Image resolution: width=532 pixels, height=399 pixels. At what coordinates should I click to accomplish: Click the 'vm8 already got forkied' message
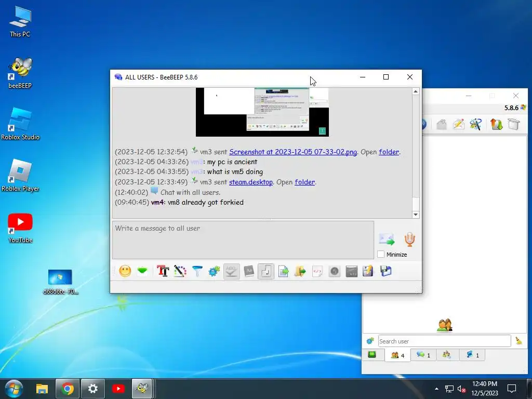206,202
